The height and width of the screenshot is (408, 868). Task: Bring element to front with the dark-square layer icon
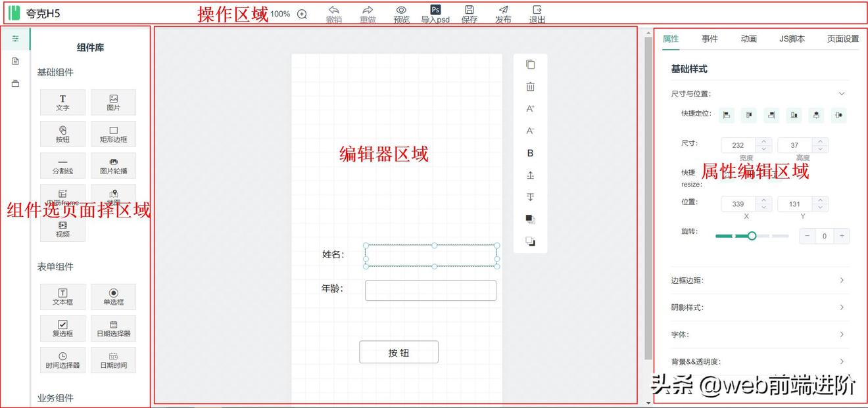pyautogui.click(x=531, y=219)
